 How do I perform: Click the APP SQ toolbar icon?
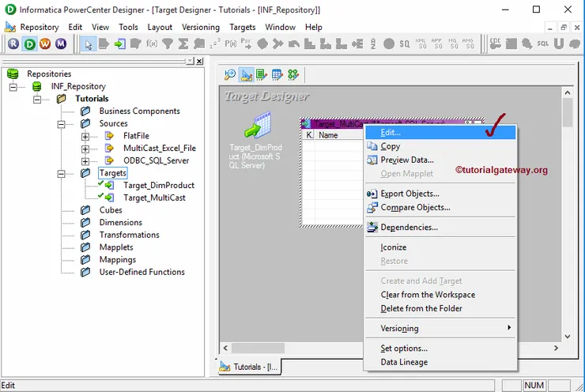coord(436,44)
